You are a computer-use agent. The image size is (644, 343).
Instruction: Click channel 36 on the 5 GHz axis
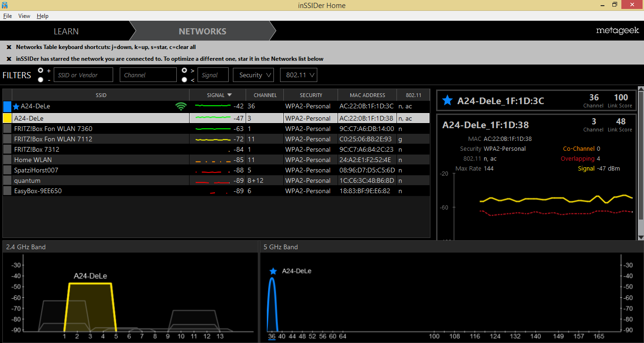click(272, 336)
